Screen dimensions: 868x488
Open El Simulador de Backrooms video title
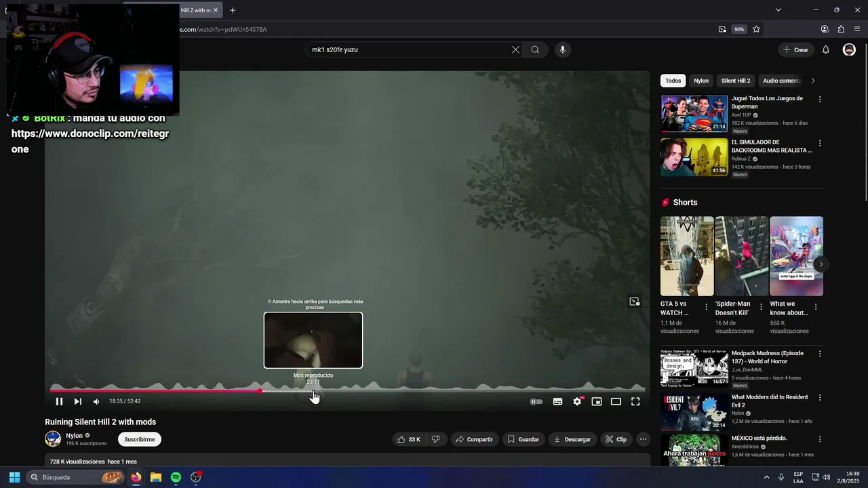(x=772, y=146)
